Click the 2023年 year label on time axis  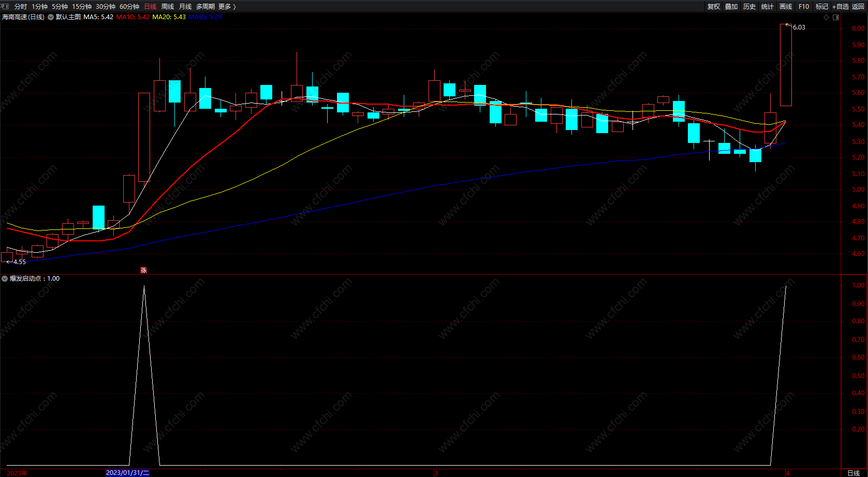18,473
